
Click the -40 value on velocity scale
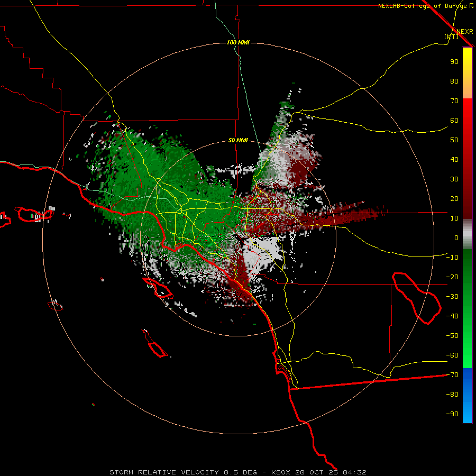tap(452, 316)
